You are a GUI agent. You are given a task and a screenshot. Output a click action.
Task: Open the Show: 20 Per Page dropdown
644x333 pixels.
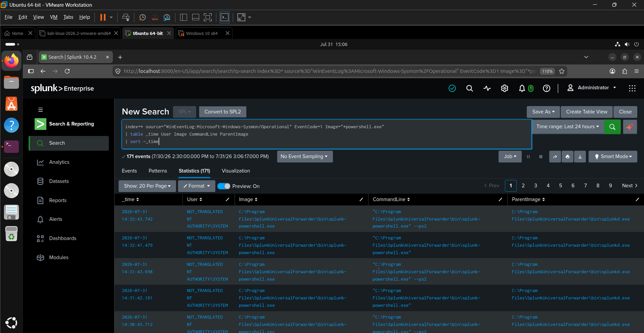[147, 186]
